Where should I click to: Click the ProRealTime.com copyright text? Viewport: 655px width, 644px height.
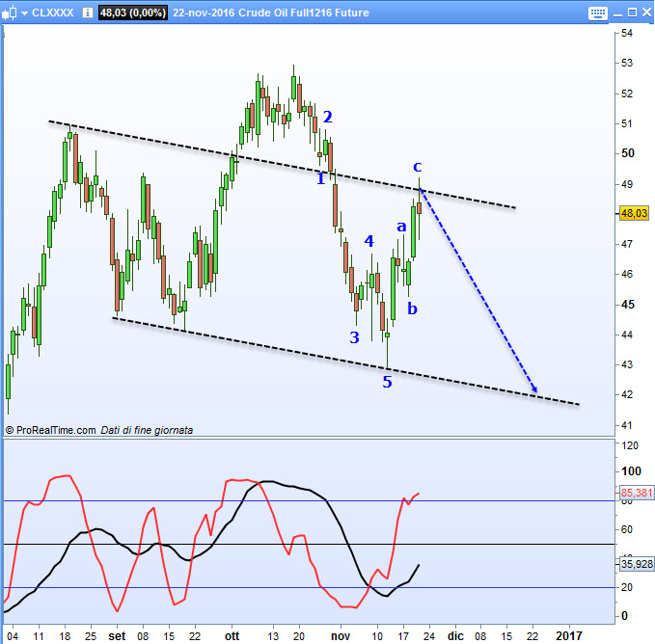point(51,430)
